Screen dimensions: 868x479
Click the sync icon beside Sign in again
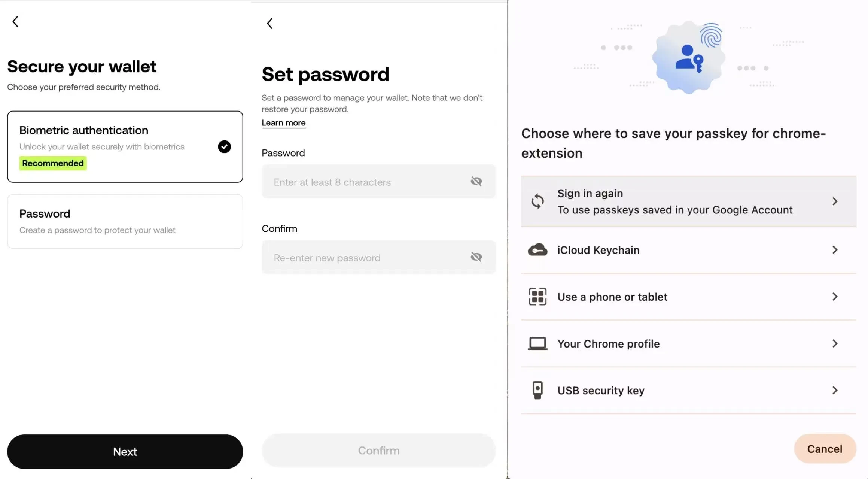(x=537, y=201)
